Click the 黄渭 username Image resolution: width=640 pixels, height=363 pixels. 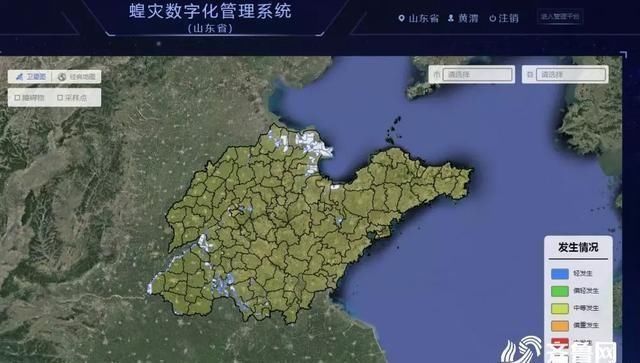pos(468,18)
